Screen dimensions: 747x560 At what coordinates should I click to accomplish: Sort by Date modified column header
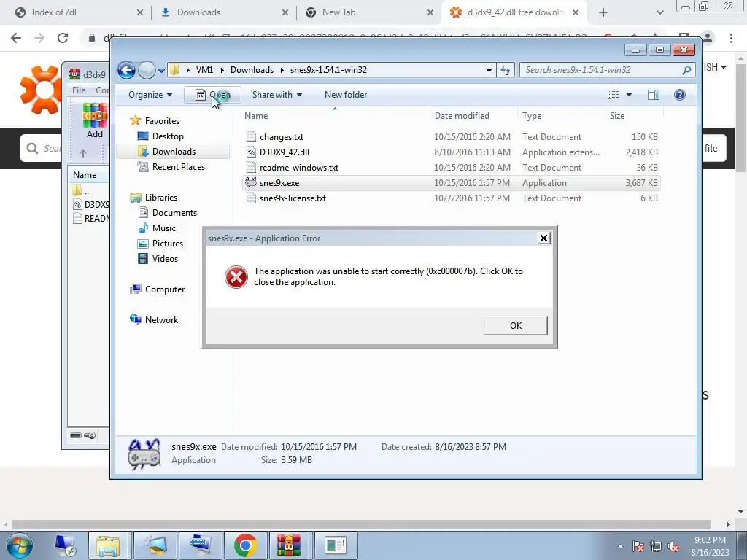point(473,116)
